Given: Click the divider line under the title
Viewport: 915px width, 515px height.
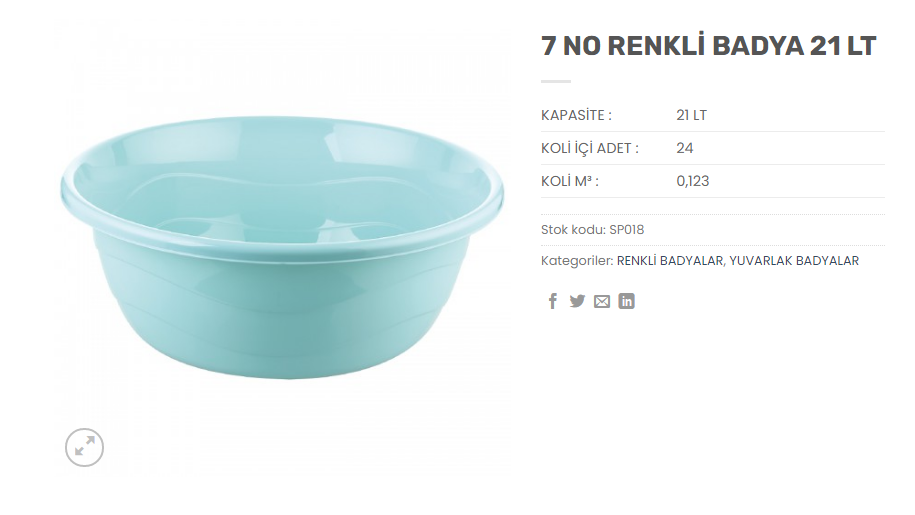Looking at the screenshot, I should 556,82.
